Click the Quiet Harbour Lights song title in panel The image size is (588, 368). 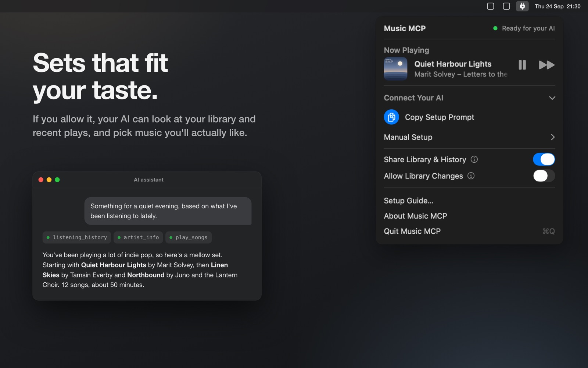[x=453, y=64]
